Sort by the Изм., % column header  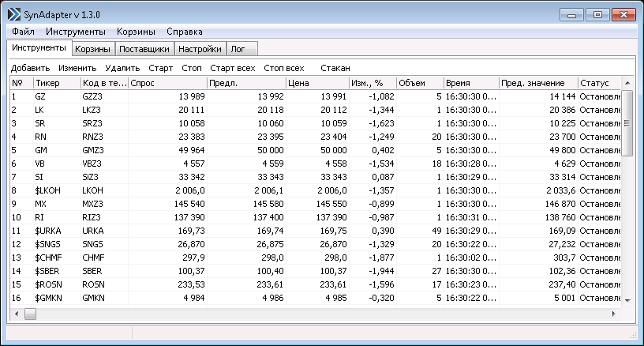pos(373,83)
